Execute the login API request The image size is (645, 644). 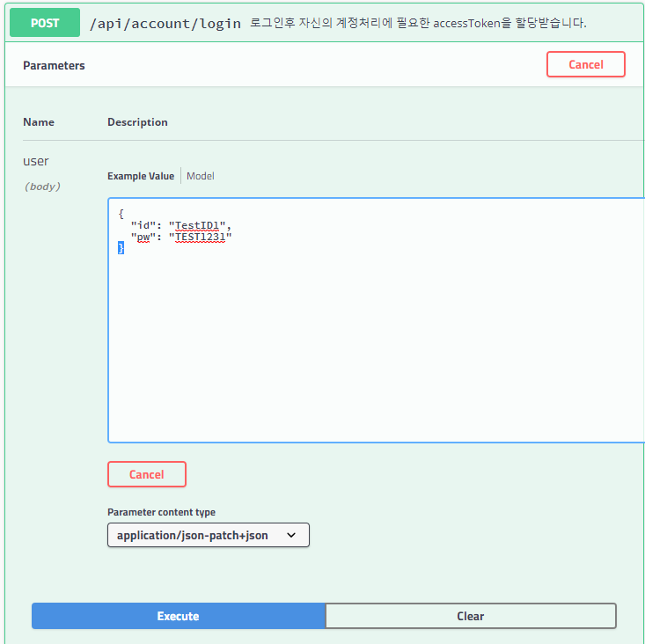click(178, 616)
